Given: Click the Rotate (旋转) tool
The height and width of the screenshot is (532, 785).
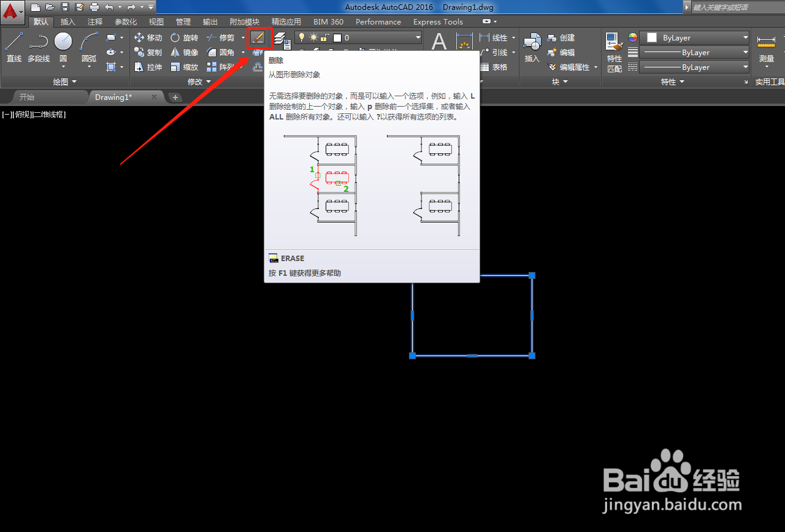Looking at the screenshot, I should point(184,37).
